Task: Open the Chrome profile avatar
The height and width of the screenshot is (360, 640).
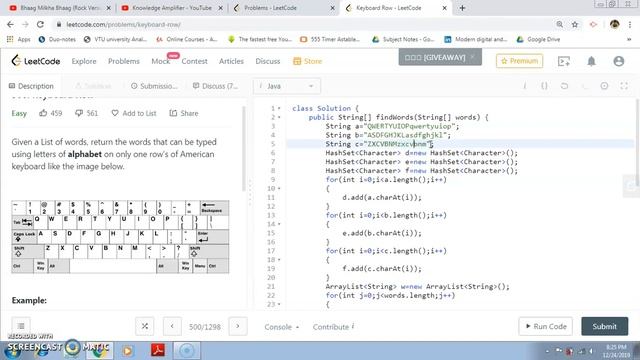Action: 614,24
